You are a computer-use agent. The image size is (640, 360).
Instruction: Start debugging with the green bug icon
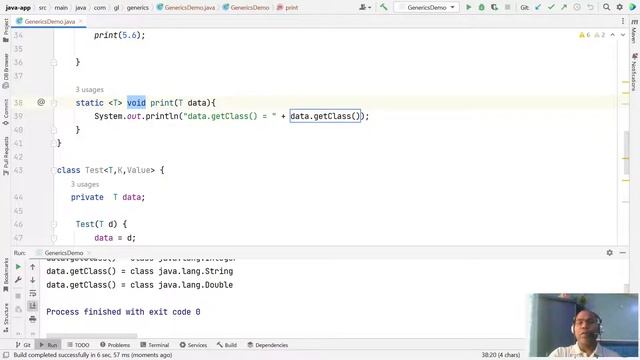tap(482, 7)
